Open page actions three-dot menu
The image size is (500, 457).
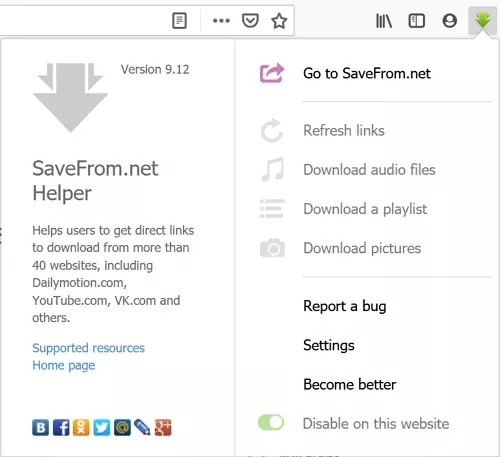click(x=221, y=21)
